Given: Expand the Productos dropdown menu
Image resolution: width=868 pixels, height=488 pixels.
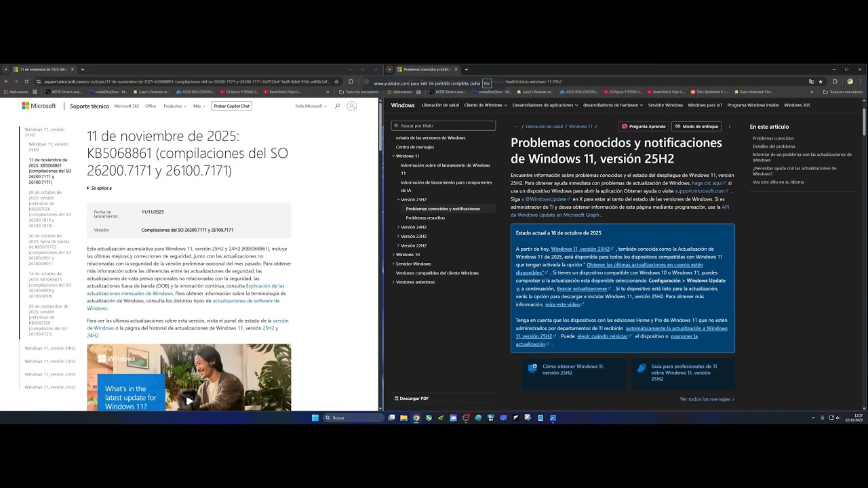Looking at the screenshot, I should (x=176, y=106).
